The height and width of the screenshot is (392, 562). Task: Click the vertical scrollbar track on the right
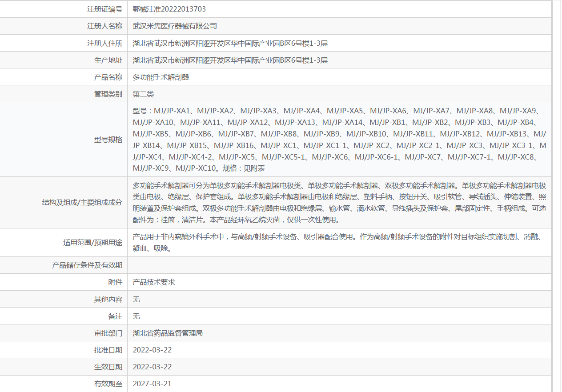tap(557, 196)
